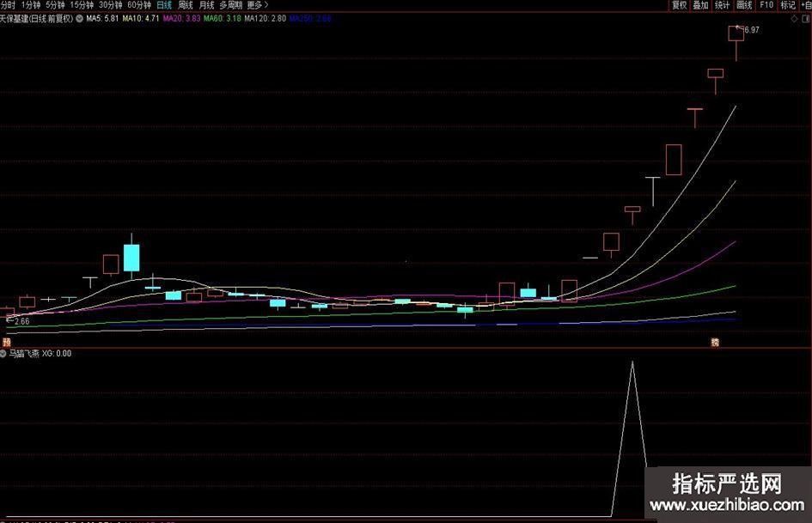The width and height of the screenshot is (812, 523).
Task: Select the 1分钟 period tab
Action: [30, 5]
